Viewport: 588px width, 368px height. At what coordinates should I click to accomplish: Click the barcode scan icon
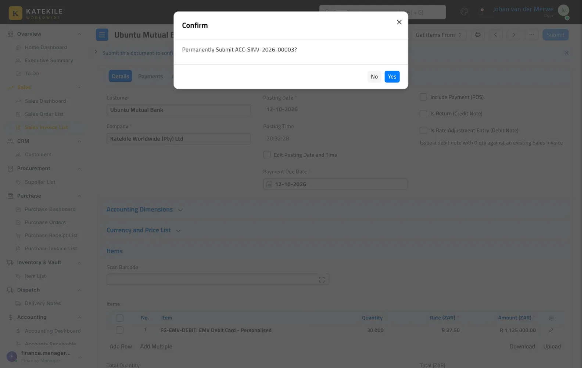tap(322, 280)
